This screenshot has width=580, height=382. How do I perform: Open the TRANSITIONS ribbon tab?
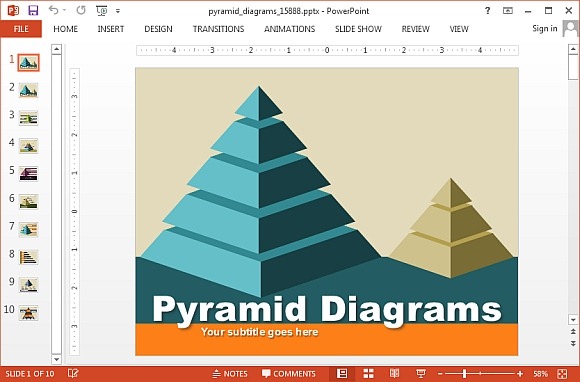(218, 29)
